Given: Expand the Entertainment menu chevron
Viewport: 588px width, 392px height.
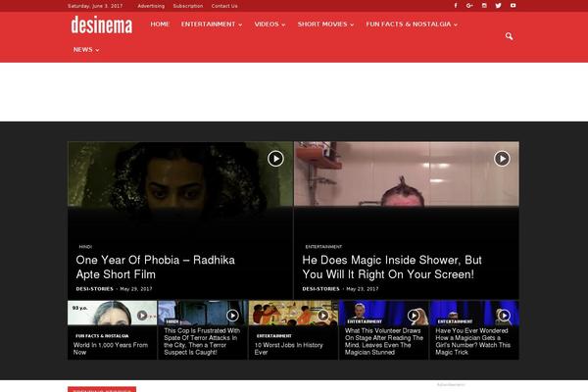Looking at the screenshot, I should click(240, 24).
